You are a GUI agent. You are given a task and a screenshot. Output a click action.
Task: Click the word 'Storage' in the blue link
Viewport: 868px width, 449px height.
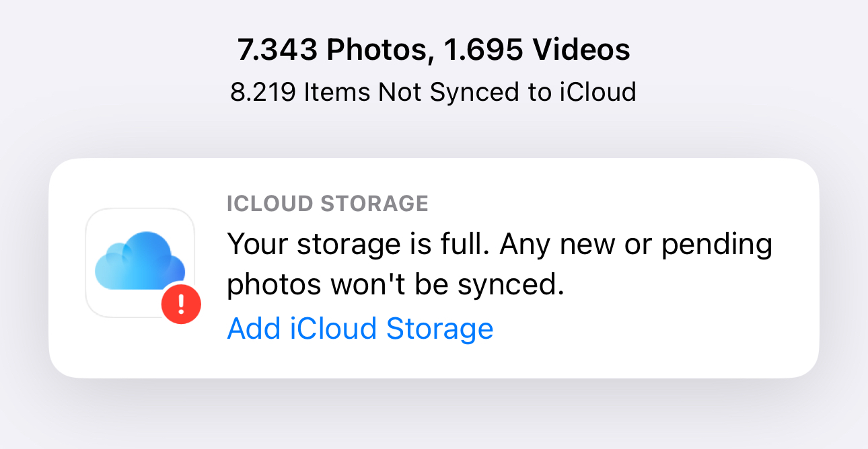tap(439, 329)
